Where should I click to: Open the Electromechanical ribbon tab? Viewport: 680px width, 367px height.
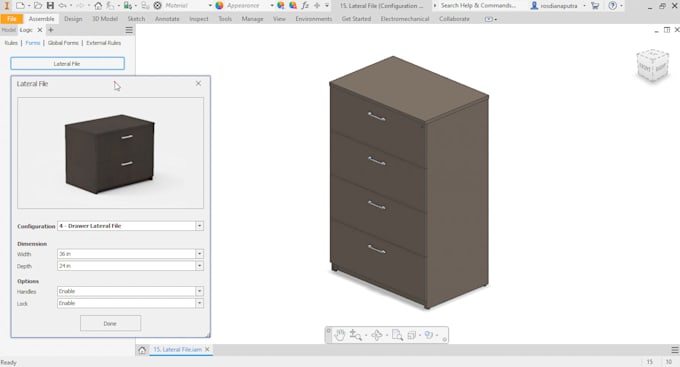[x=405, y=19]
